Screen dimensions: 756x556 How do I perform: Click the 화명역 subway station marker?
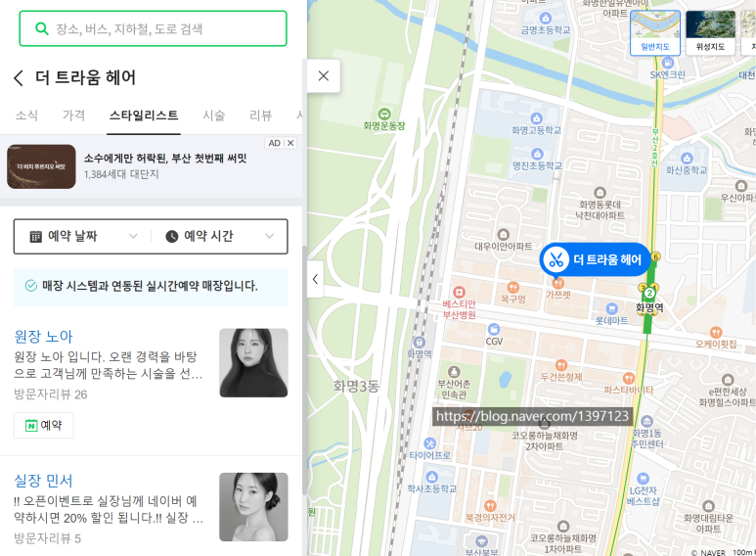649,293
